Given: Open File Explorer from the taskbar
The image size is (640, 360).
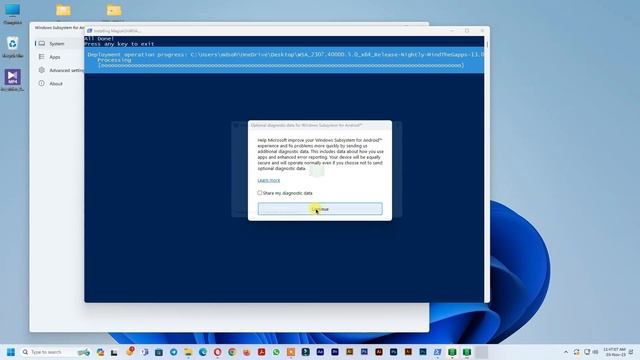Looking at the screenshot, I should 188,352.
